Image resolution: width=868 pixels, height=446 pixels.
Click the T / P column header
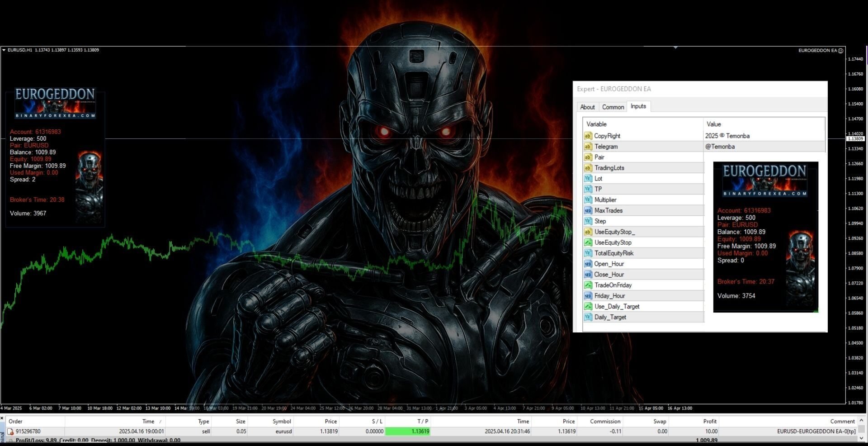coord(408,421)
